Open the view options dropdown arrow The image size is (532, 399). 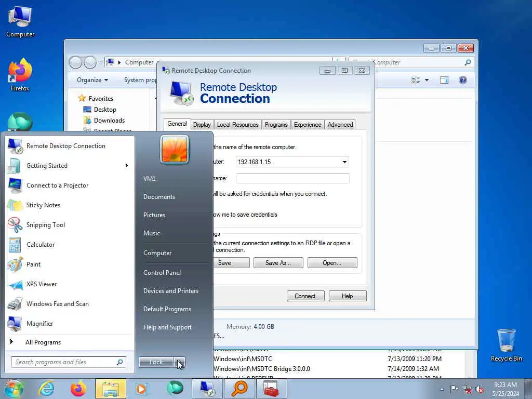(427, 80)
